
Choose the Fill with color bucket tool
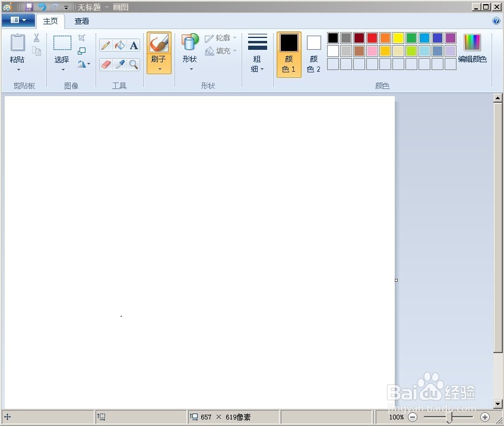pos(120,45)
